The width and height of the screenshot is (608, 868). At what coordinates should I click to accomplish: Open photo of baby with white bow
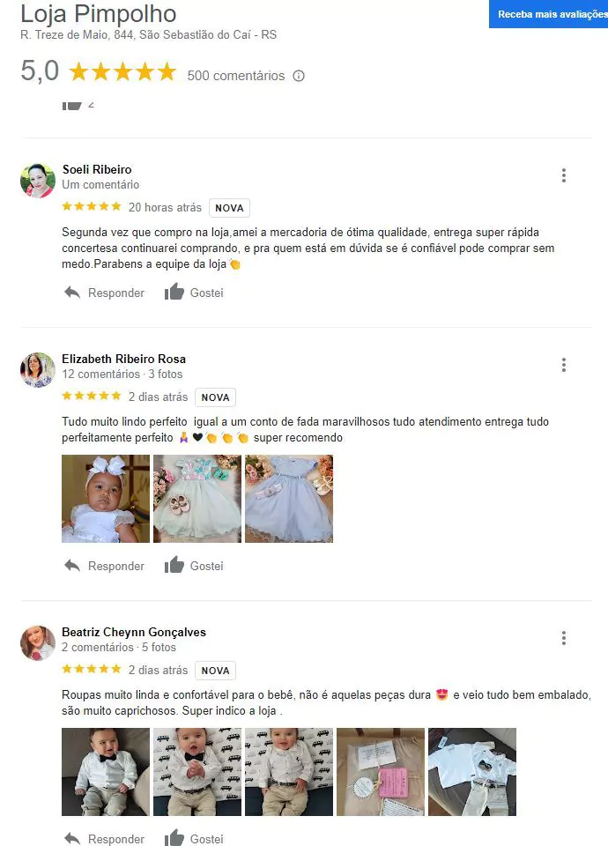click(106, 499)
